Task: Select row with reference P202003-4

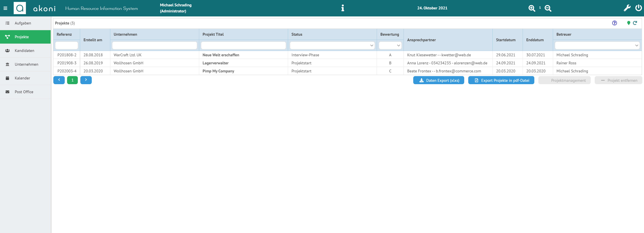Action: (347, 71)
